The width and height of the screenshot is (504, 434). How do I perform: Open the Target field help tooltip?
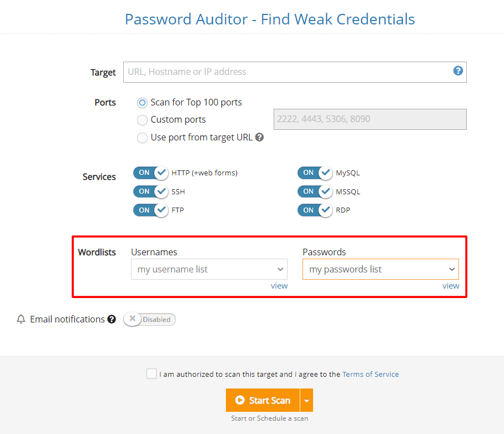click(458, 71)
